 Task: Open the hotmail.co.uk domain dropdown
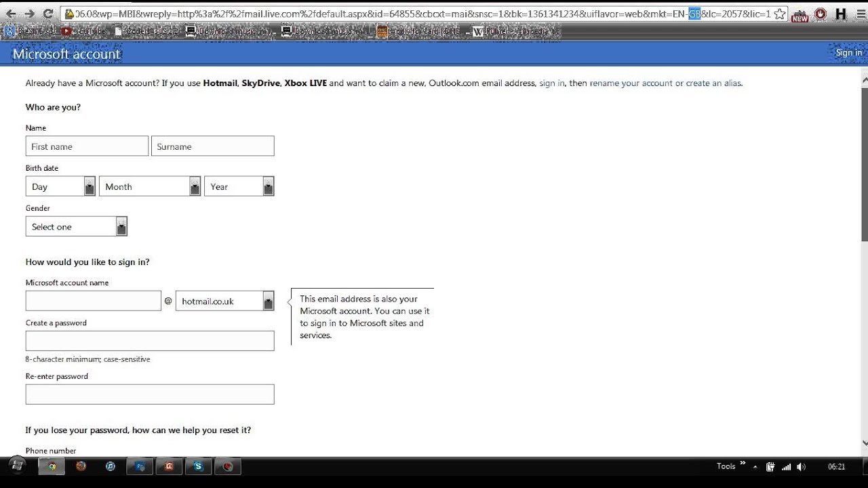[225, 301]
